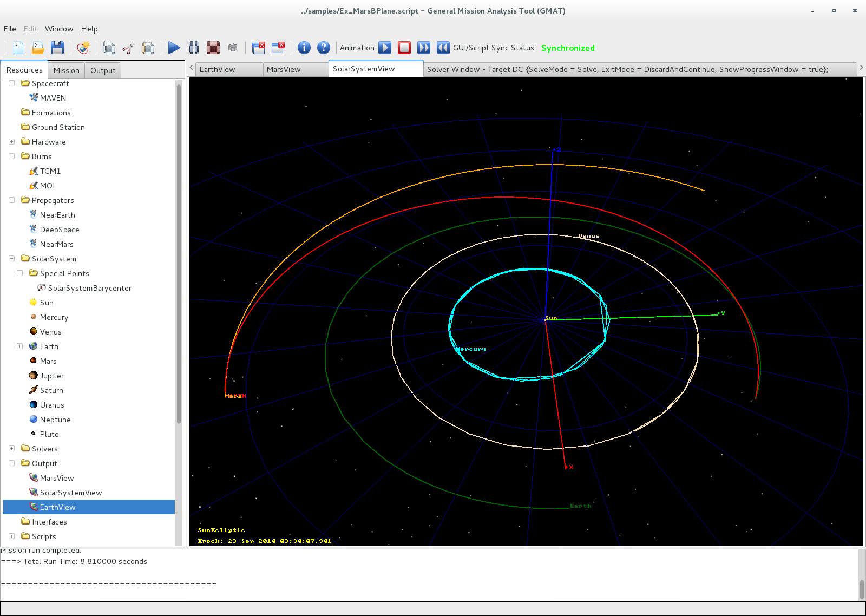Click the Paste clipboard icon
Viewport: 866px width, 616px height.
coord(148,48)
